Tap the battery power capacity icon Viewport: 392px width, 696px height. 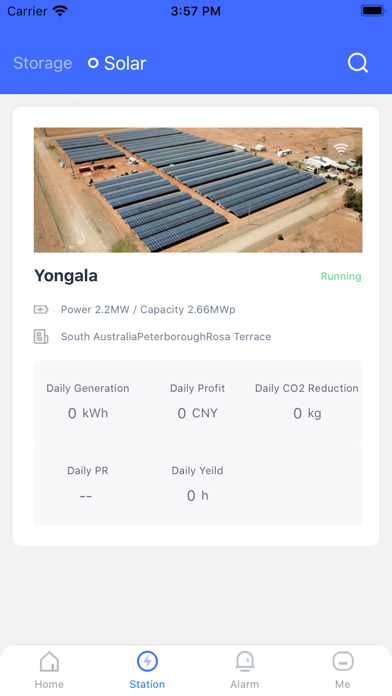pos(41,309)
